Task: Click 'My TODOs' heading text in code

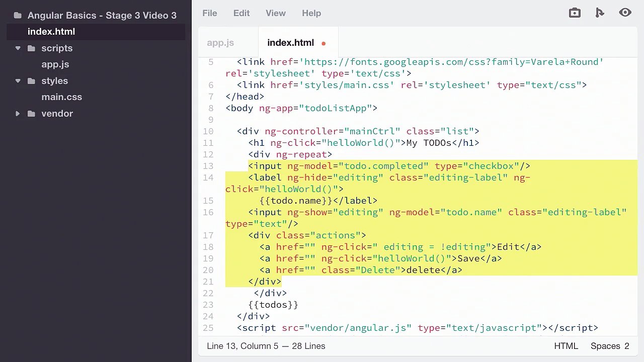Action: [429, 143]
